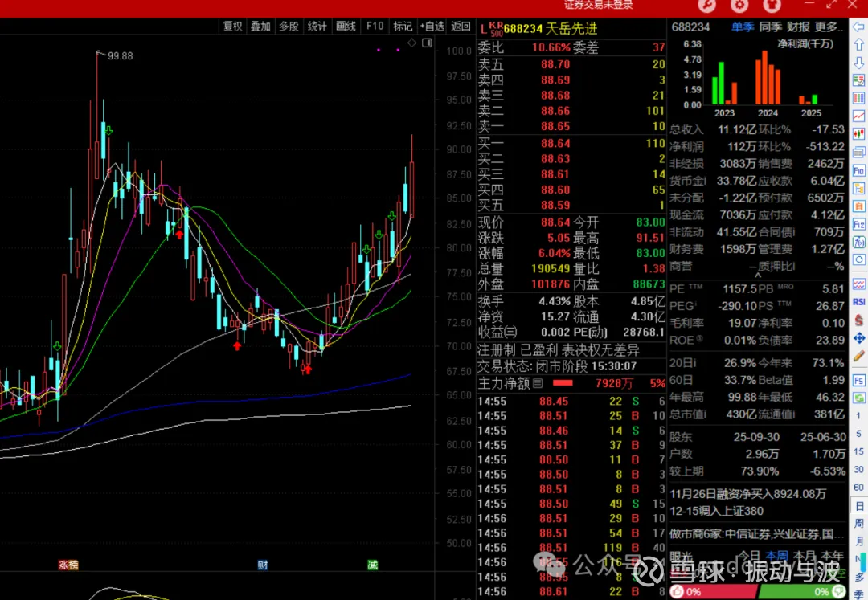Screen dimensions: 868x600
Task: Click the blue four-way move icon
Action: click(859, 338)
